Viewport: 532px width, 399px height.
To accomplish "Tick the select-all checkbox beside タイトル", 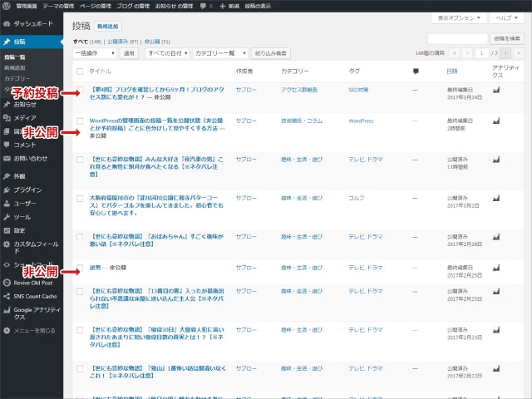I will coord(80,71).
